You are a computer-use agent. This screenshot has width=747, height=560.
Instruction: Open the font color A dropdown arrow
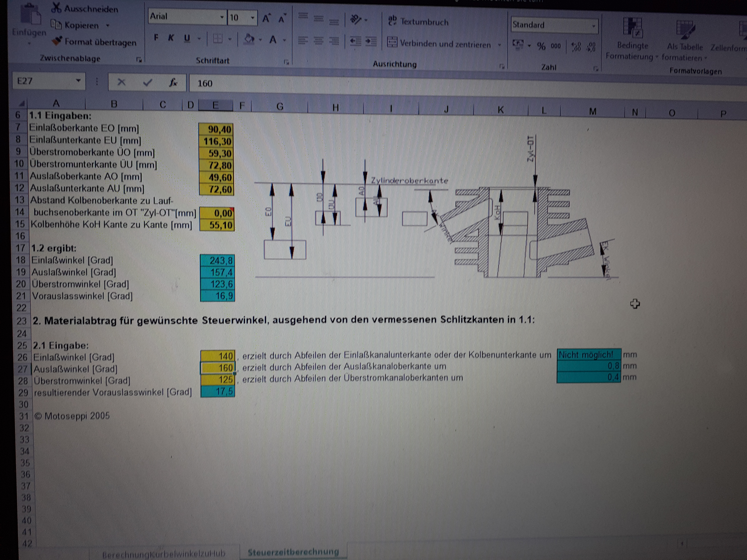pos(284,40)
